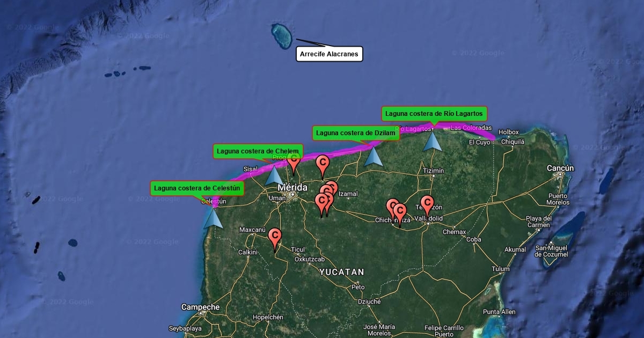Screen dimensions: 644x338
Task: Click the Tizimín town label
Action: (434, 171)
